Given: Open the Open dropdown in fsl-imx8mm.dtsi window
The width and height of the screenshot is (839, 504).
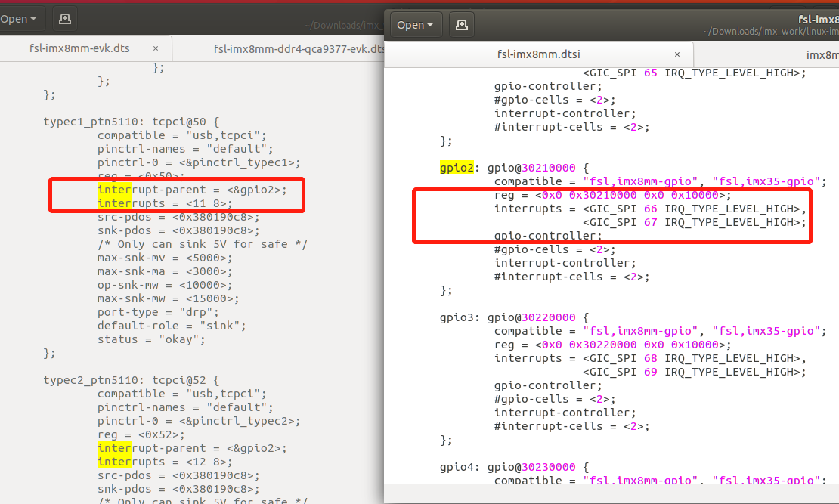Looking at the screenshot, I should point(415,25).
